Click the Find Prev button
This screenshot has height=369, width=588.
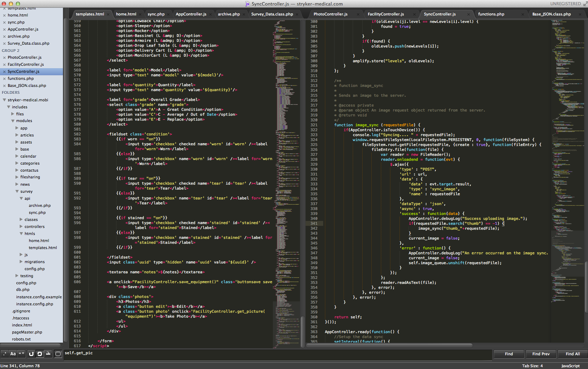coord(541,354)
